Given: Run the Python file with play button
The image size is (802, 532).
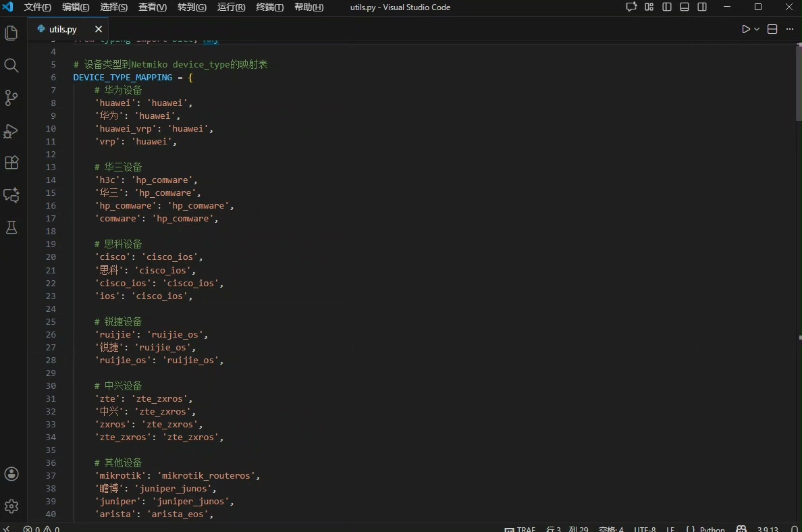Looking at the screenshot, I should click(746, 30).
